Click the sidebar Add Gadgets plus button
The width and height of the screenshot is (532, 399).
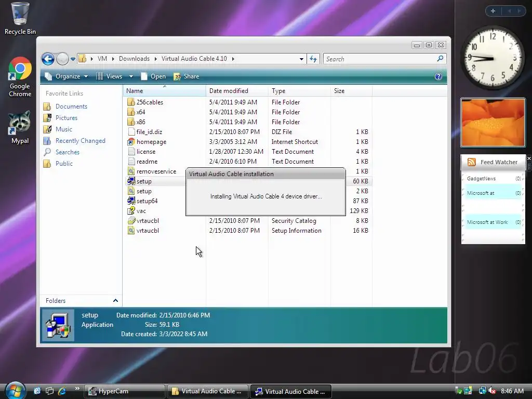(493, 11)
